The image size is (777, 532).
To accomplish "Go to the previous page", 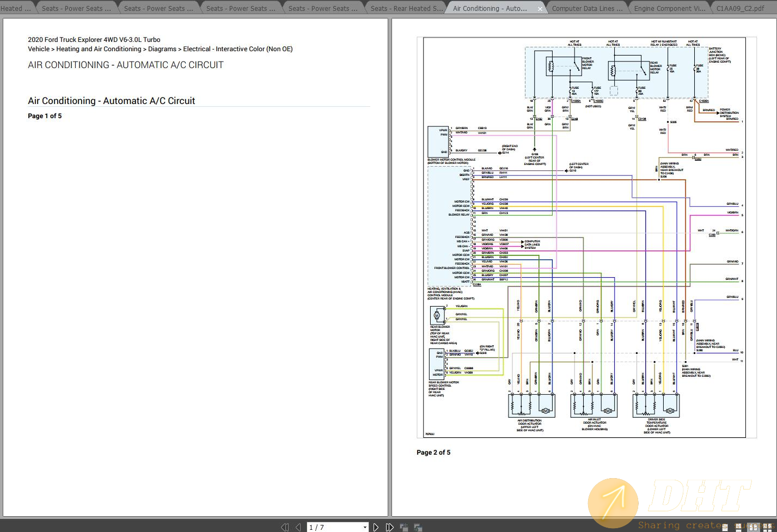I will (298, 527).
